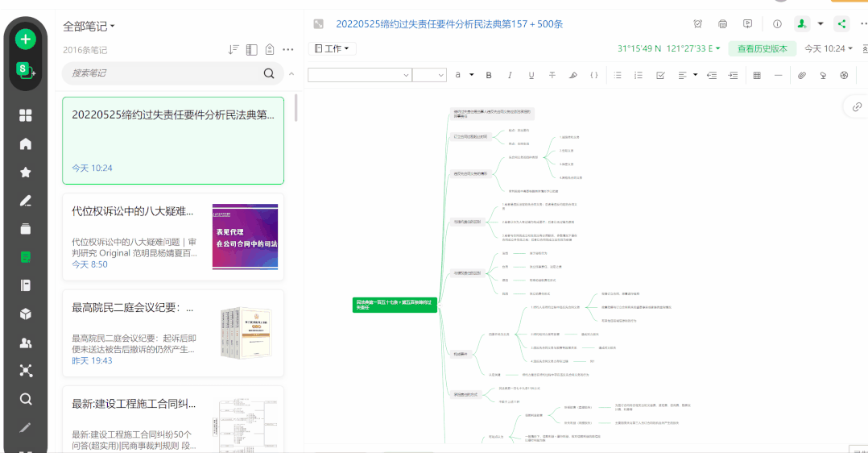The height and width of the screenshot is (453, 868).
Task: Toggle italic text formatting
Action: [509, 75]
